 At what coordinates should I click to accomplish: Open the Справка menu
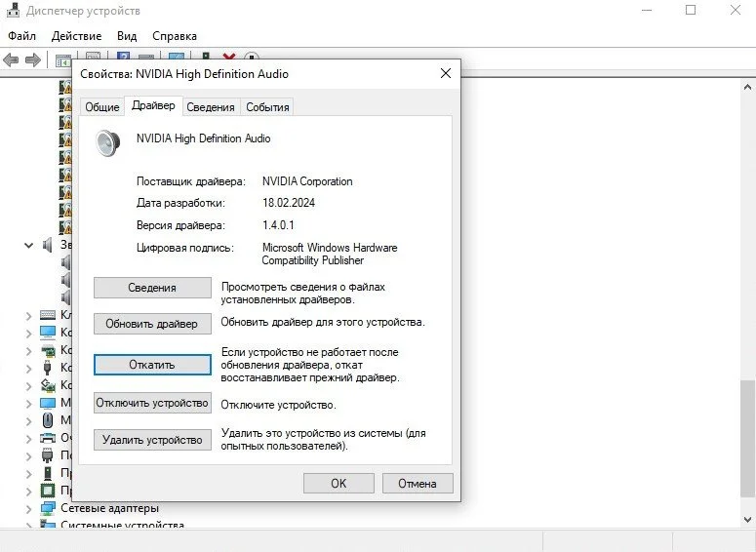pos(175,36)
